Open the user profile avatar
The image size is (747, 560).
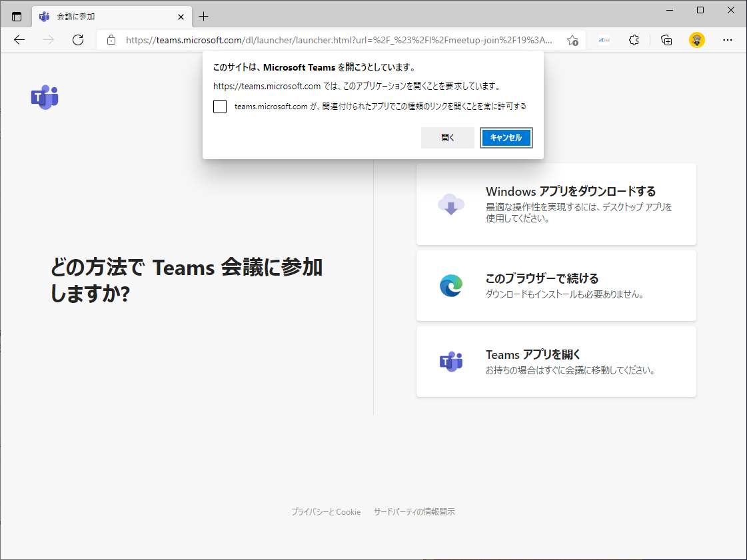[697, 40]
